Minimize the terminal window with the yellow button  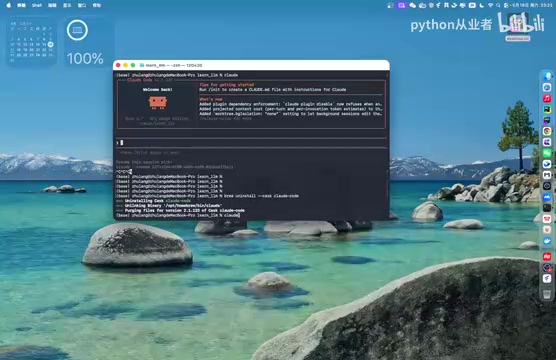click(125, 65)
